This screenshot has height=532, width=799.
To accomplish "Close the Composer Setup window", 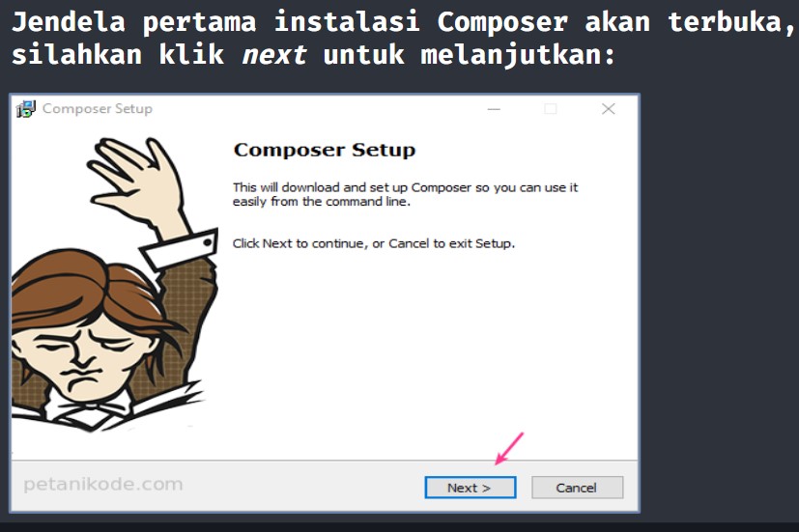I will (609, 108).
